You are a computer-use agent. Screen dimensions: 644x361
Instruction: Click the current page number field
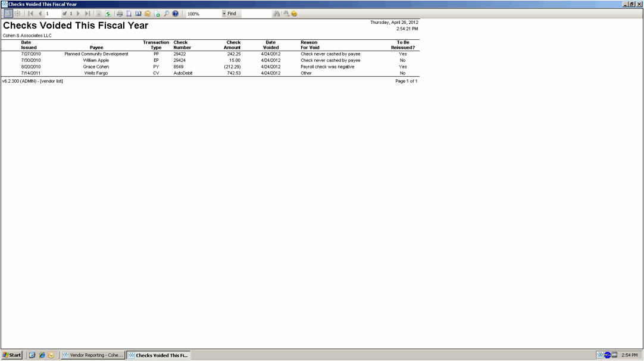tap(52, 14)
